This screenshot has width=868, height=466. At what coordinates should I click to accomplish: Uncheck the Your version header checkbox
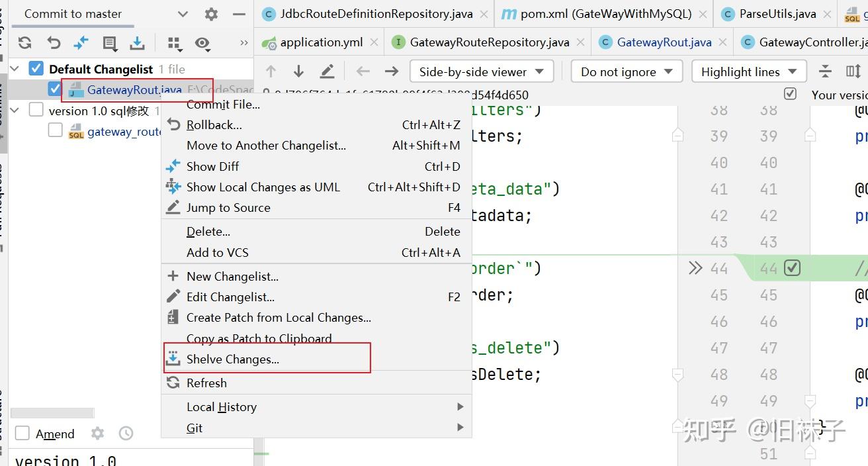tap(790, 94)
